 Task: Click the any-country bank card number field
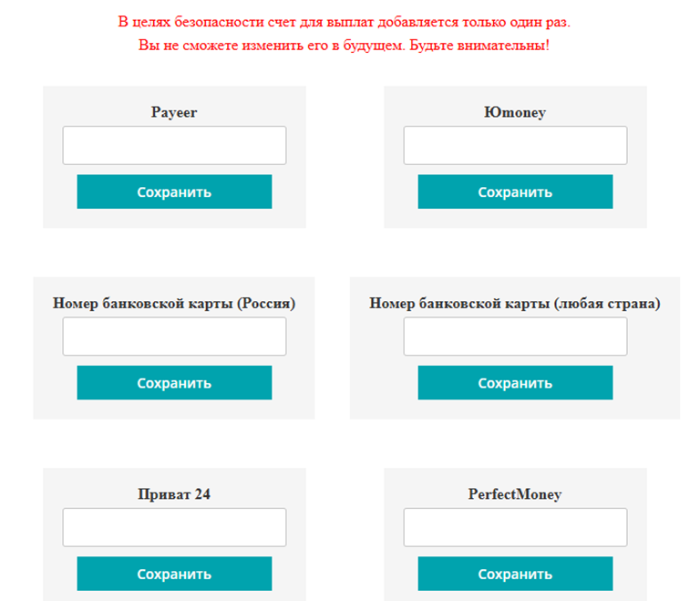(515, 337)
